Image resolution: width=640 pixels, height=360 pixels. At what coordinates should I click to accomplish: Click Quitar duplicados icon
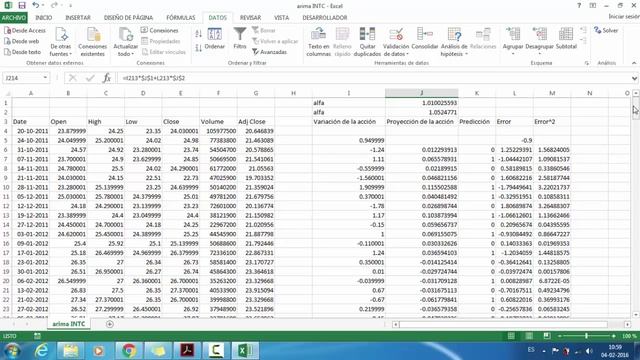coord(367,42)
